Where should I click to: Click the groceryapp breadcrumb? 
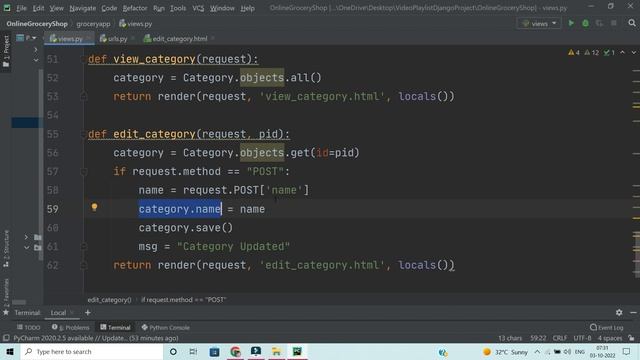point(93,24)
